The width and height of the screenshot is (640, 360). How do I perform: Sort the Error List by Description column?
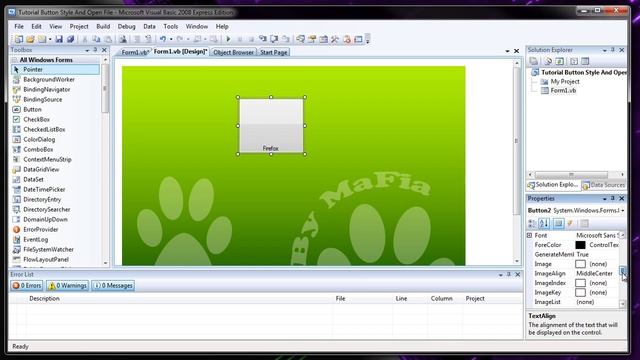pos(44,298)
